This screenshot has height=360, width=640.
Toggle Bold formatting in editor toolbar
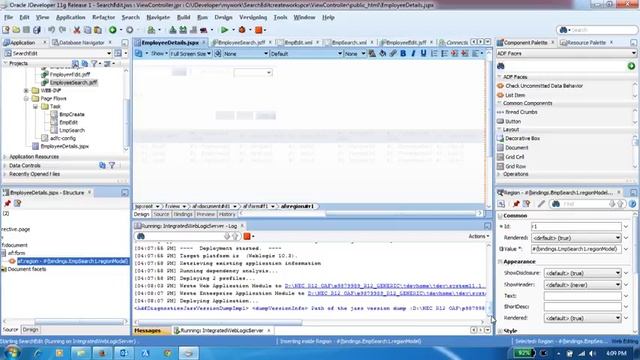(x=403, y=53)
